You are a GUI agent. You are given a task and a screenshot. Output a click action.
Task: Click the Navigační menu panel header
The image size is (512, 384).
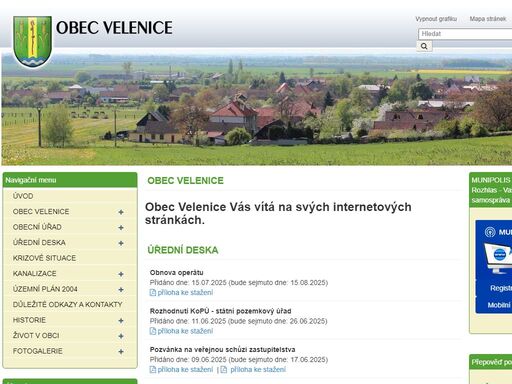pyautogui.click(x=70, y=180)
